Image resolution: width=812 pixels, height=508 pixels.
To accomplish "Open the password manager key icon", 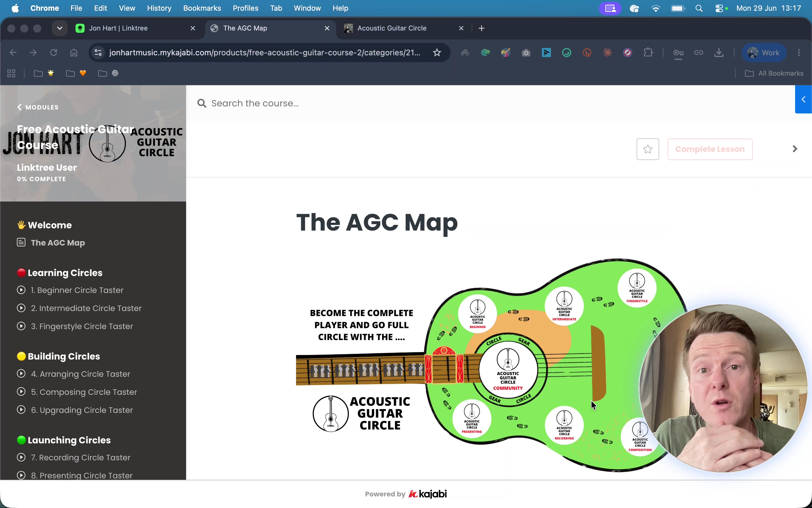I will click(678, 53).
